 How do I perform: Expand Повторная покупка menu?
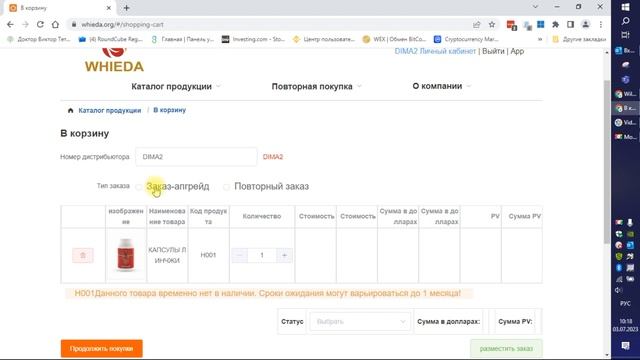tap(316, 87)
